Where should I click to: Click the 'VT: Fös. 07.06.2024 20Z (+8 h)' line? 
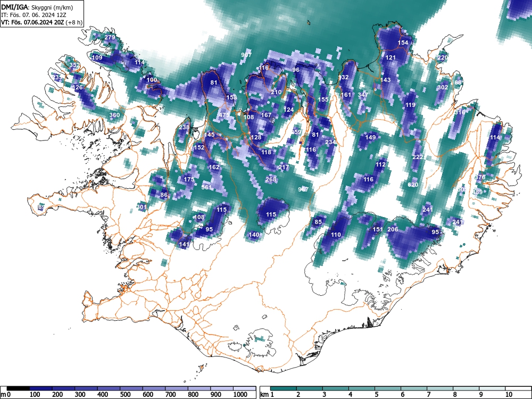41,22
